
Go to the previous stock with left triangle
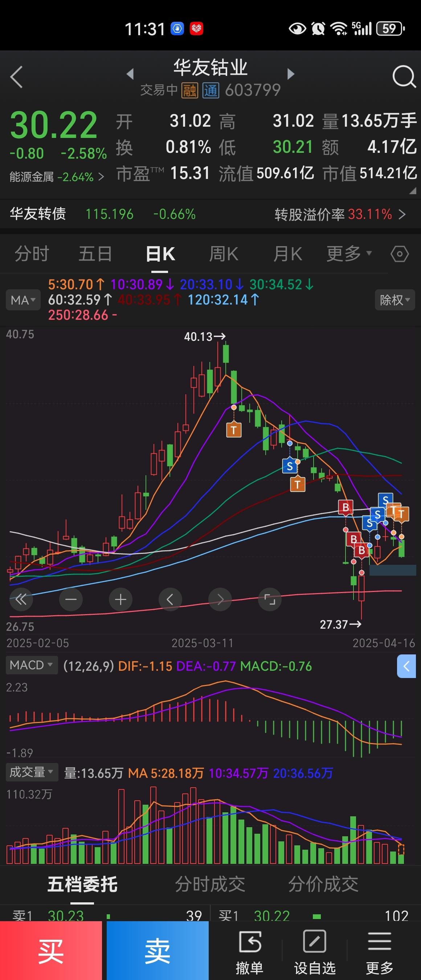point(130,74)
